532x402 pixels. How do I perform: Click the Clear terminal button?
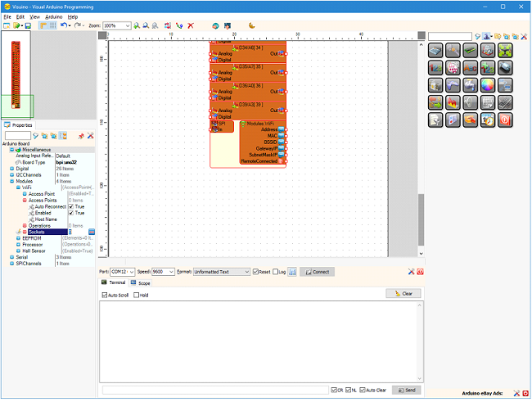tap(404, 294)
